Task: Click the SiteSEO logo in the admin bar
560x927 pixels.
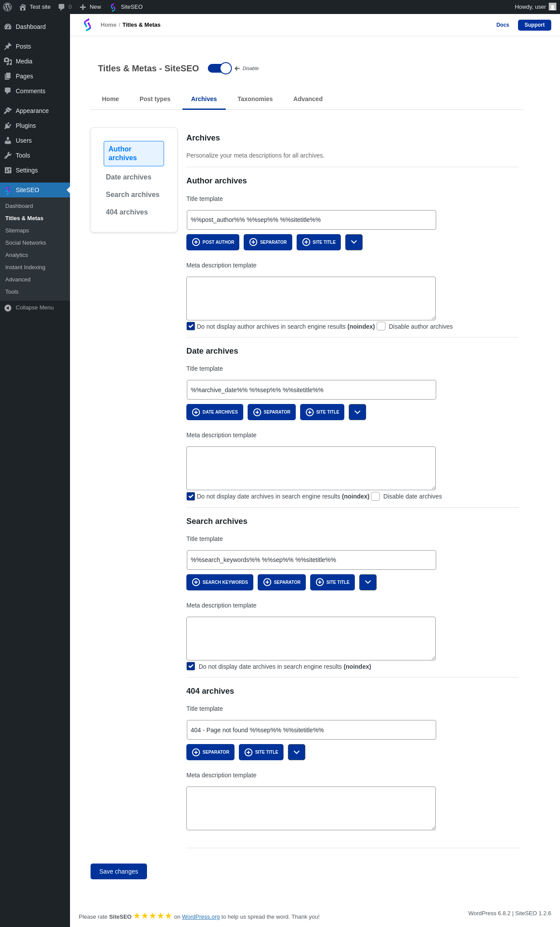Action: click(x=113, y=7)
